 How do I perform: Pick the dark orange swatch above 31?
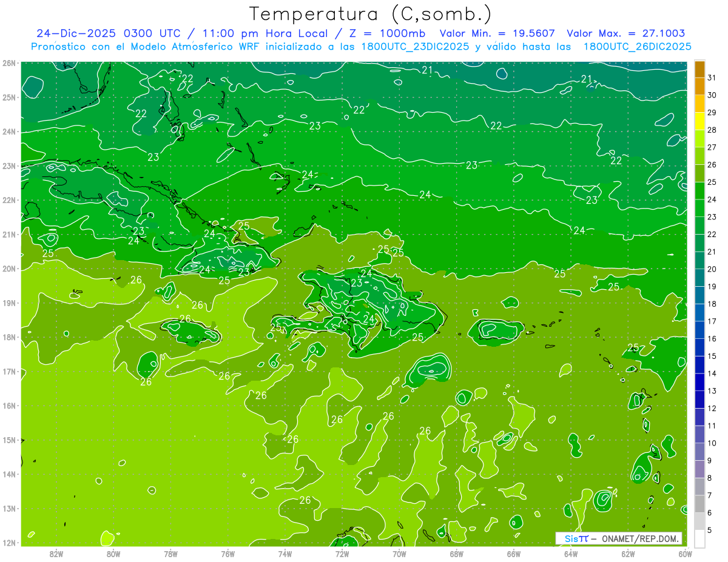click(699, 69)
